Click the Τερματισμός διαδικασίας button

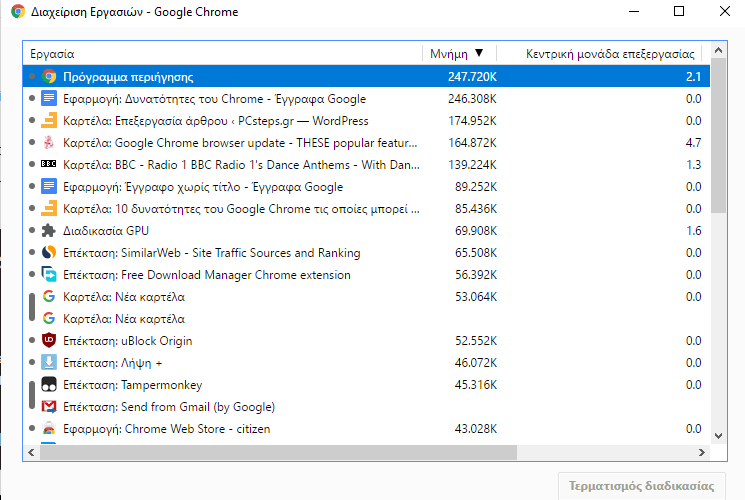click(641, 486)
